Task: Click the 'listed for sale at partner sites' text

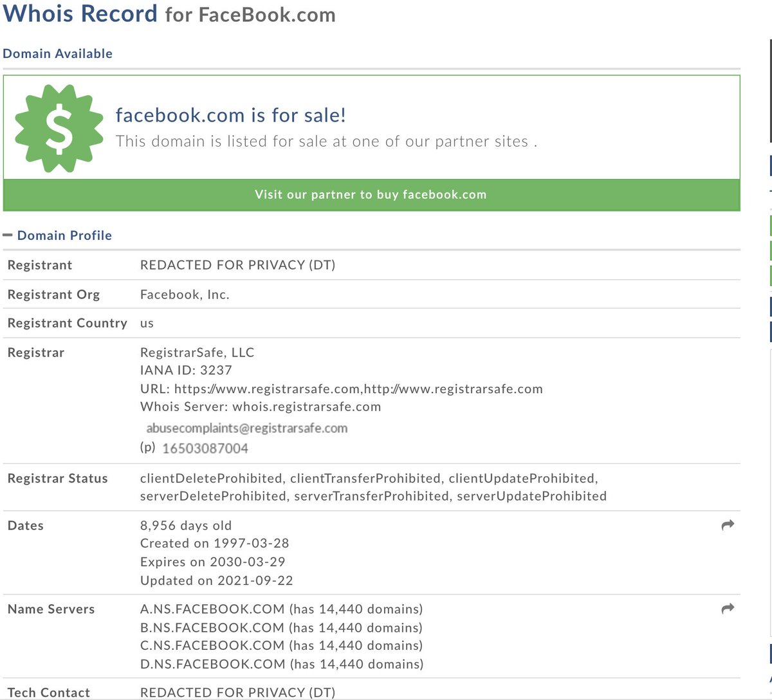Action: click(x=326, y=142)
